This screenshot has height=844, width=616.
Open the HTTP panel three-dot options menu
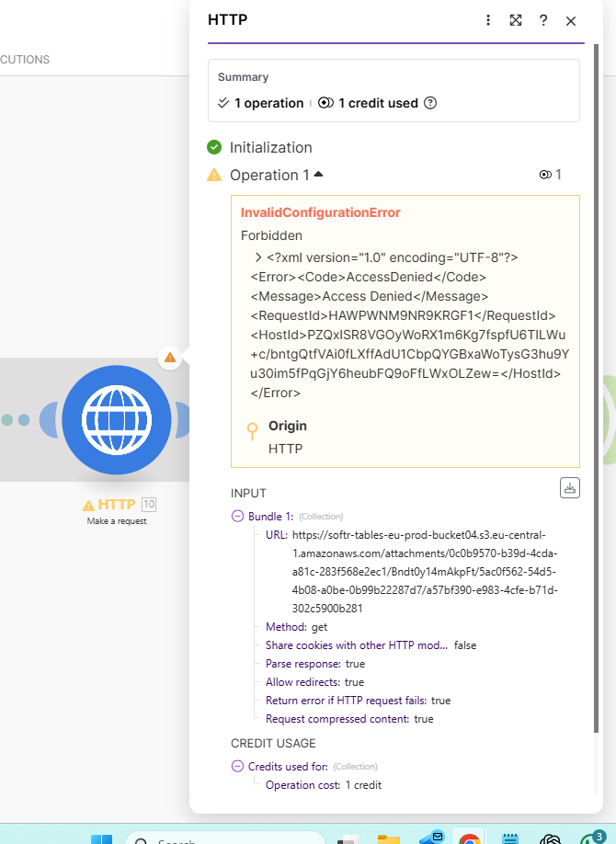(488, 20)
